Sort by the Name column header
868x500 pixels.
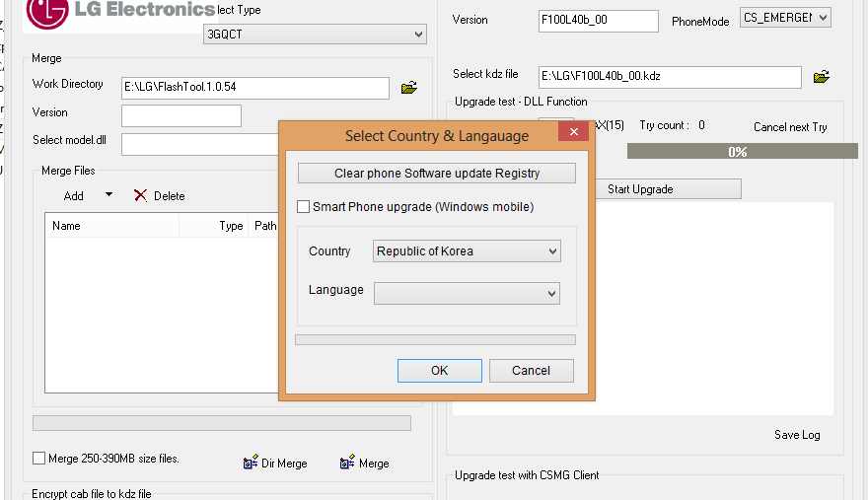coord(111,226)
